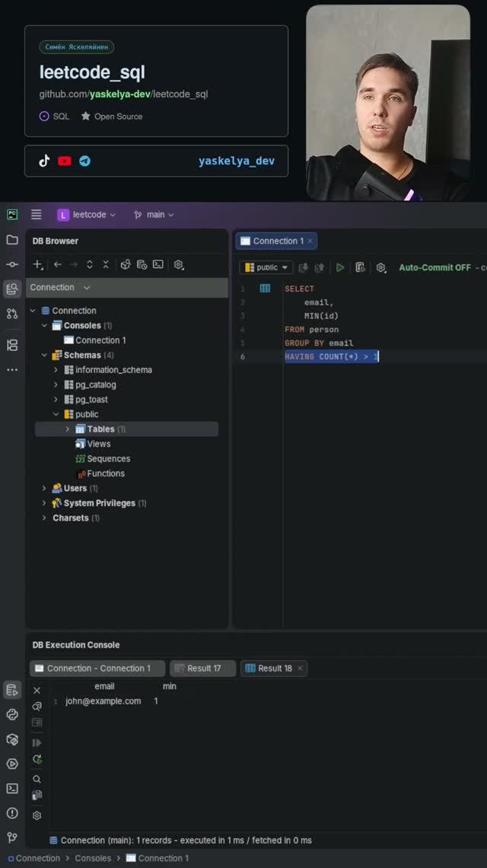The height and width of the screenshot is (868, 487).
Task: Open the main branch dropdown
Action: [x=154, y=215]
